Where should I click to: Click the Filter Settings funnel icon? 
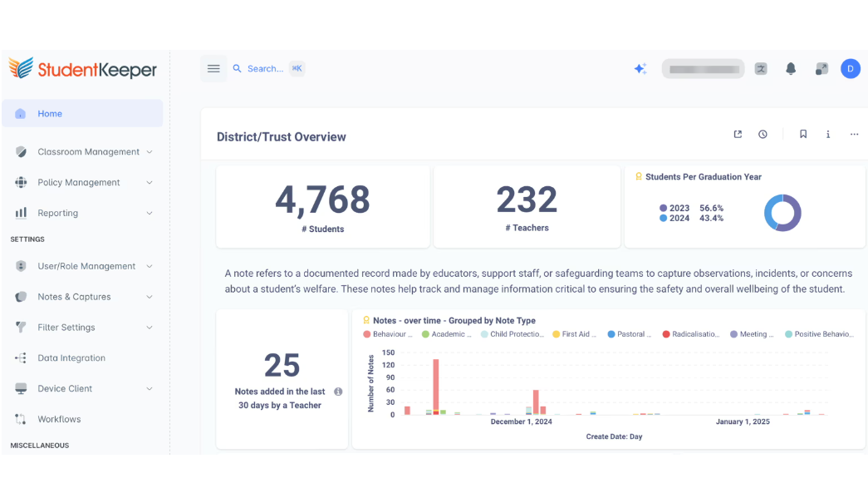(x=21, y=328)
